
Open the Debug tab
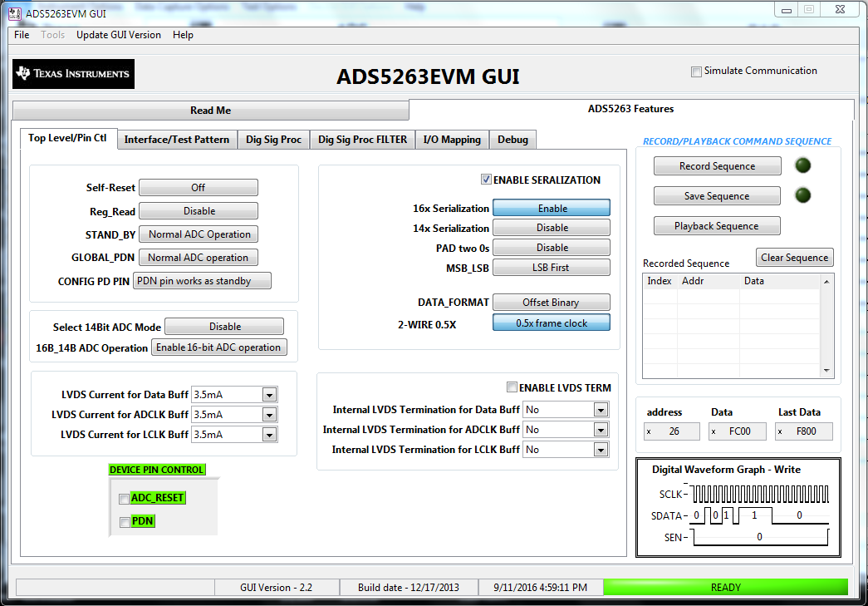pyautogui.click(x=512, y=140)
